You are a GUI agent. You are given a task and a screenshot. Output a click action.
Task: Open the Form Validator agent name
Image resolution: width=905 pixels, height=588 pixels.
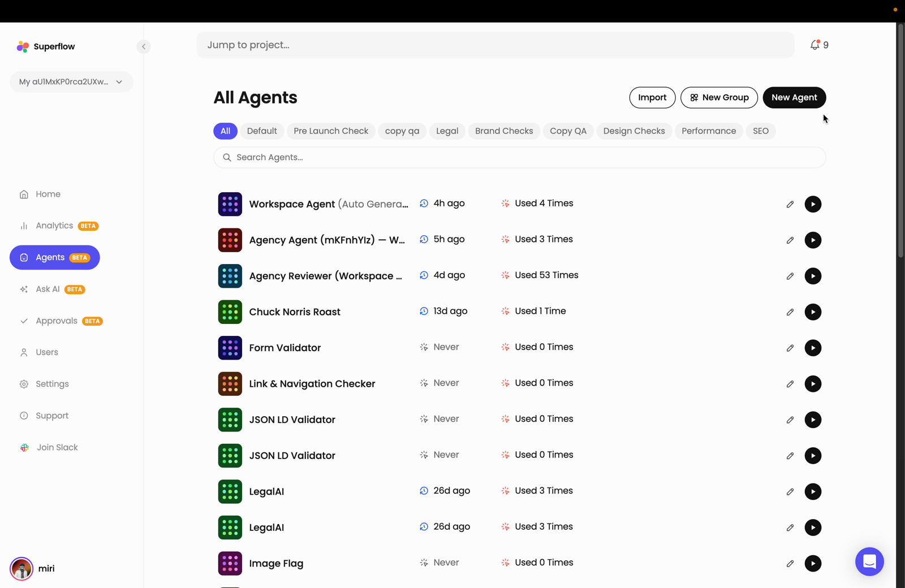click(x=285, y=348)
